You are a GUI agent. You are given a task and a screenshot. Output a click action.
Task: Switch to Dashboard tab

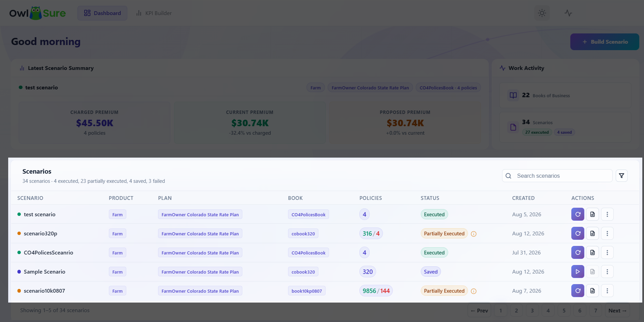click(x=102, y=13)
